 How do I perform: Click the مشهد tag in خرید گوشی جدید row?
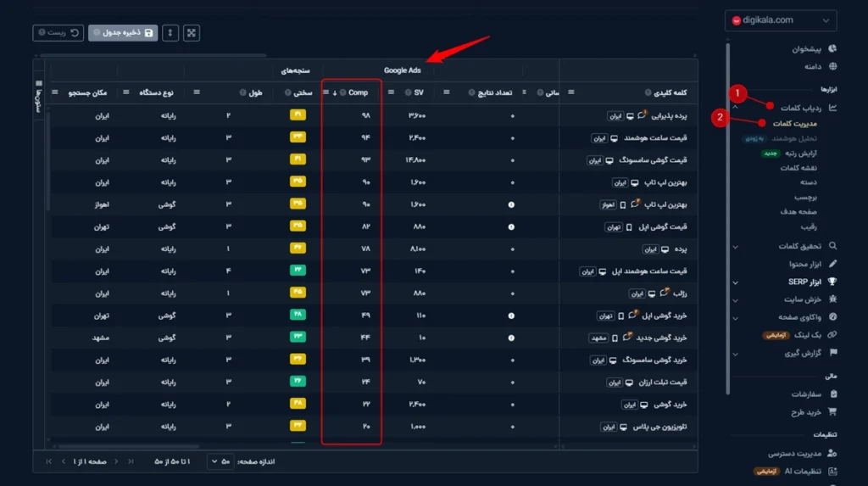(x=598, y=338)
